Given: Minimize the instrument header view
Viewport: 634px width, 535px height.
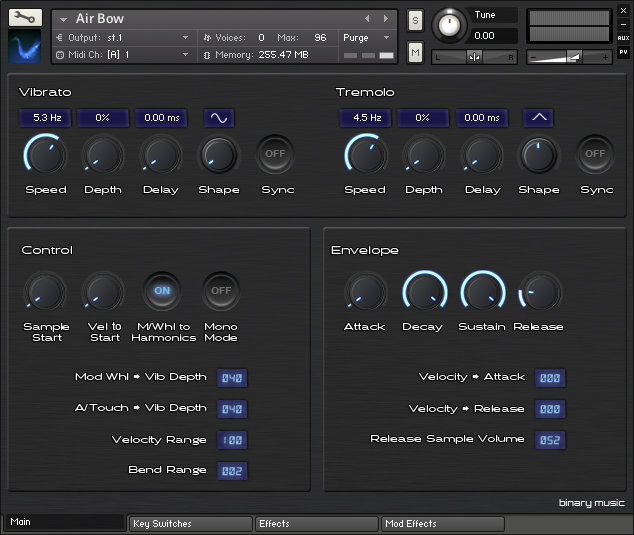Looking at the screenshot, I should 623,24.
